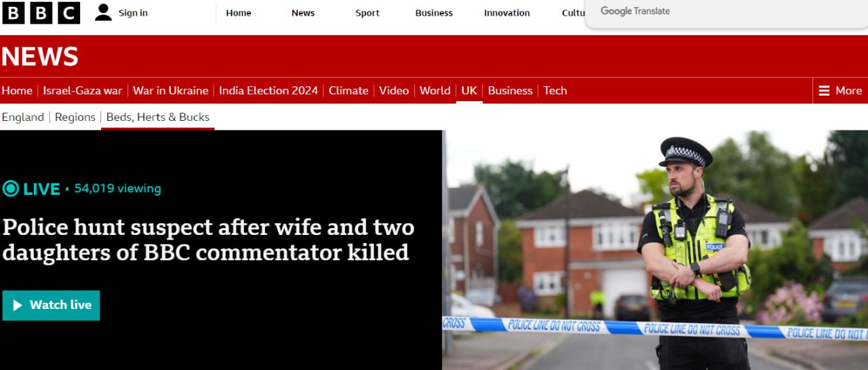This screenshot has height=370, width=868.
Task: Click the Watch live button
Action: point(51,306)
